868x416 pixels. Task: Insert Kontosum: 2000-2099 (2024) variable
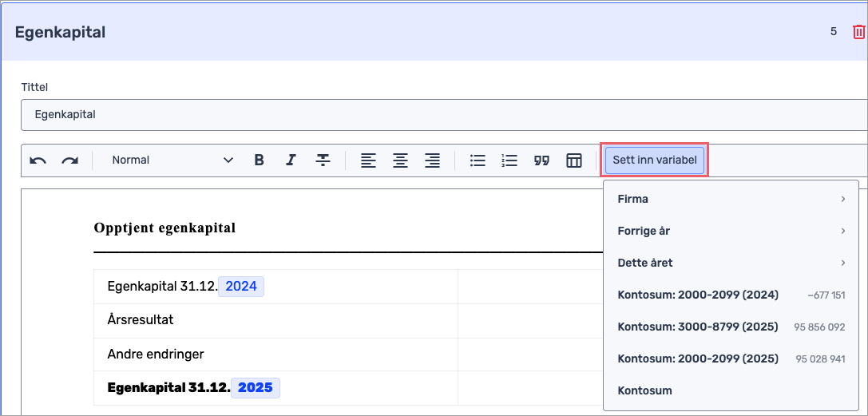(x=731, y=295)
